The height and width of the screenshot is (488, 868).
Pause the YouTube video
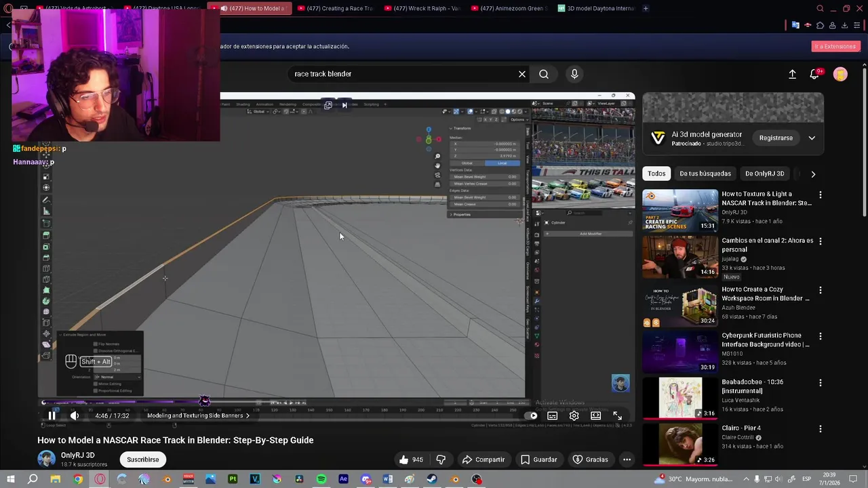(x=52, y=415)
